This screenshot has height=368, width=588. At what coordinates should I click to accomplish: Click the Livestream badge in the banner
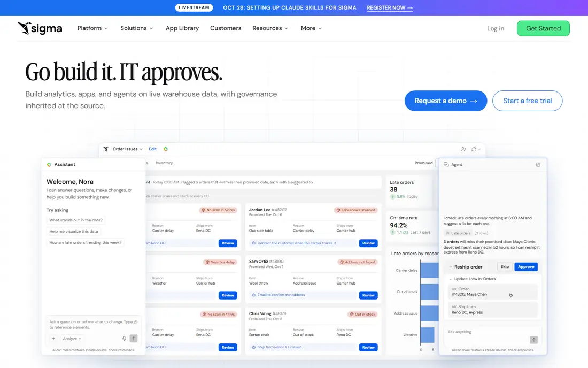tap(194, 7)
